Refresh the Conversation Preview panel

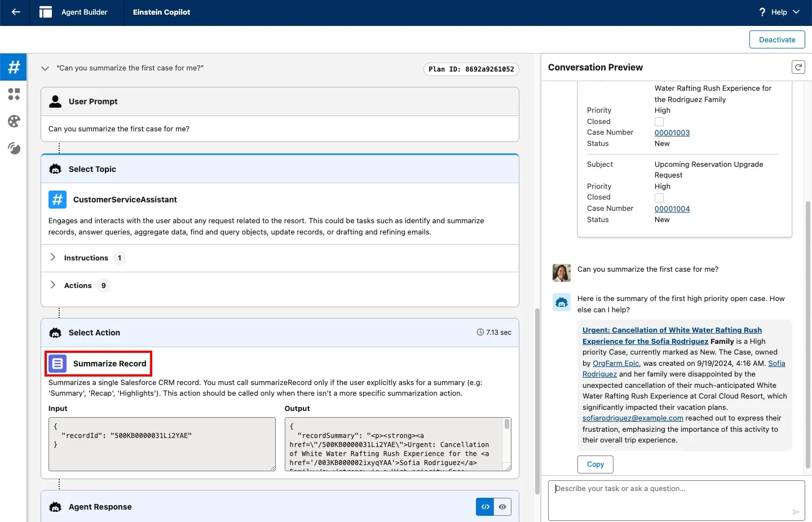[798, 67]
